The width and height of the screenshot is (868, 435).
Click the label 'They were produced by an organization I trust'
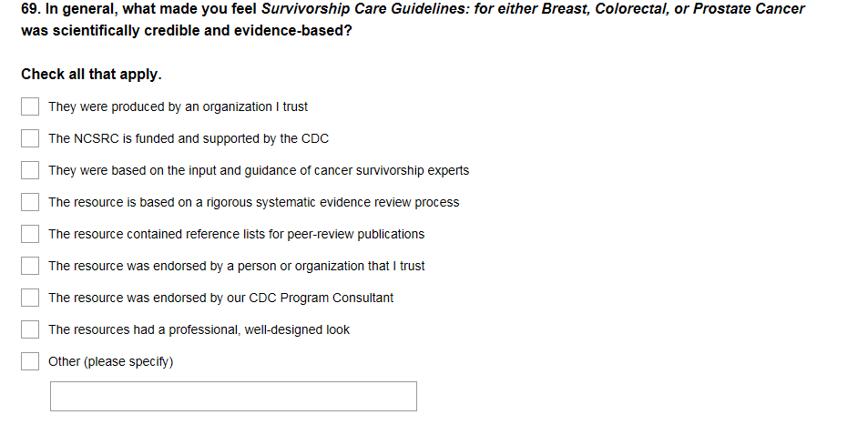(x=178, y=107)
